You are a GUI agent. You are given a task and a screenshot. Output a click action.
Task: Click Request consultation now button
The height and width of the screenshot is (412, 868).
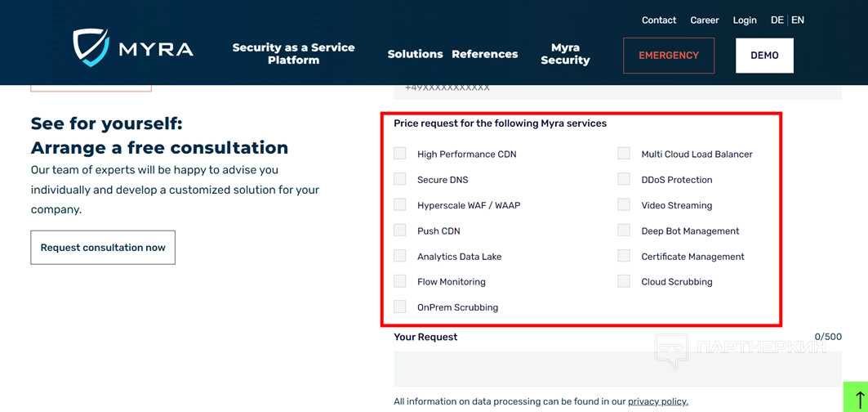[x=103, y=248]
